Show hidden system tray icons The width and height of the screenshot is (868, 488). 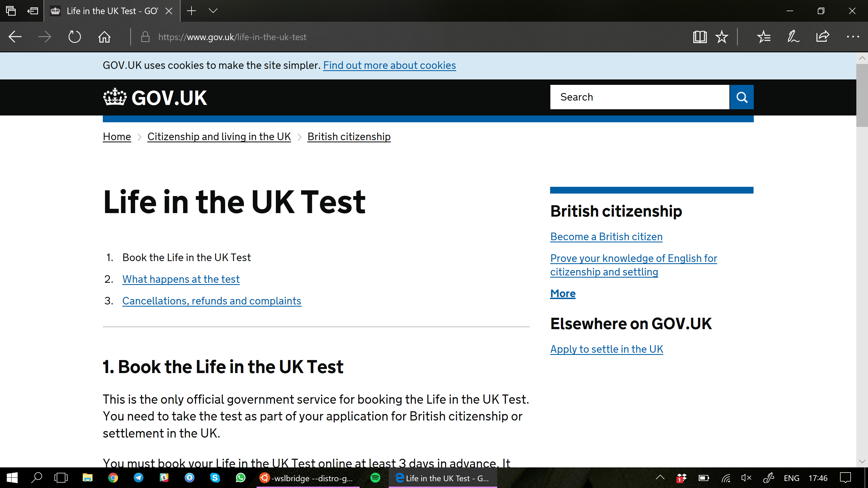[x=660, y=478]
